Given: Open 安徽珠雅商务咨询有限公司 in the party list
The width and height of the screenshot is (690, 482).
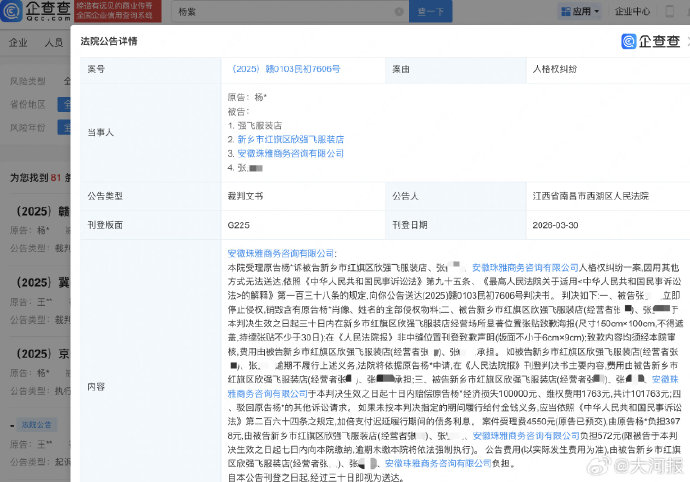Looking at the screenshot, I should click(290, 154).
